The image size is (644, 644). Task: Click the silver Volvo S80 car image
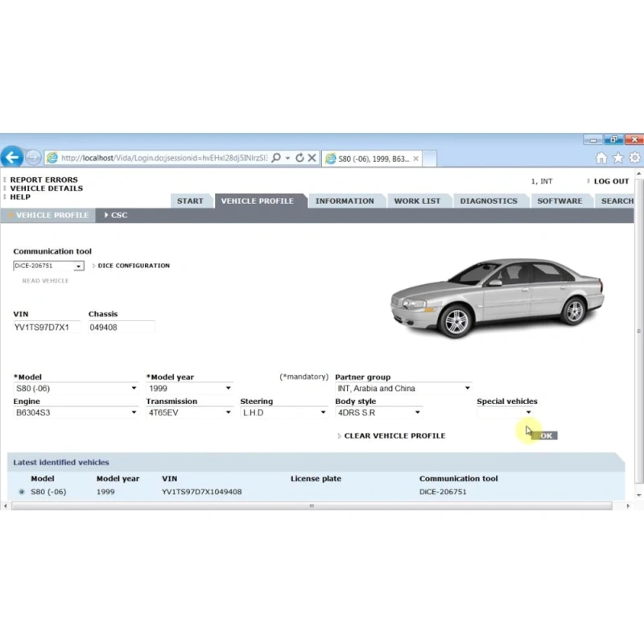coord(497,298)
